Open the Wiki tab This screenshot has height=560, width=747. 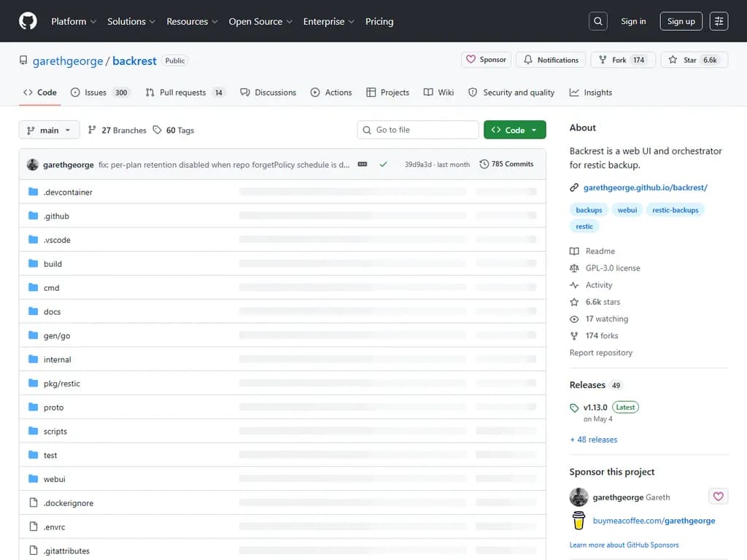[438, 93]
